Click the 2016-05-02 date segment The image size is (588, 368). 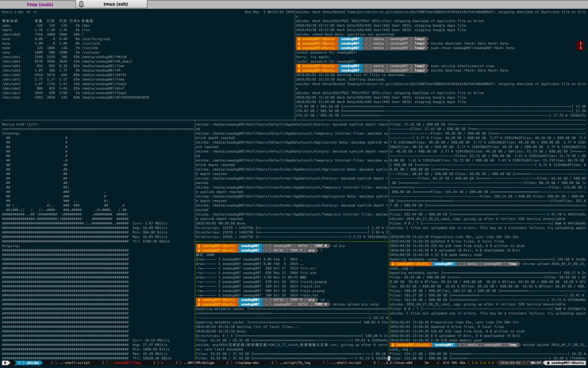click(511, 363)
